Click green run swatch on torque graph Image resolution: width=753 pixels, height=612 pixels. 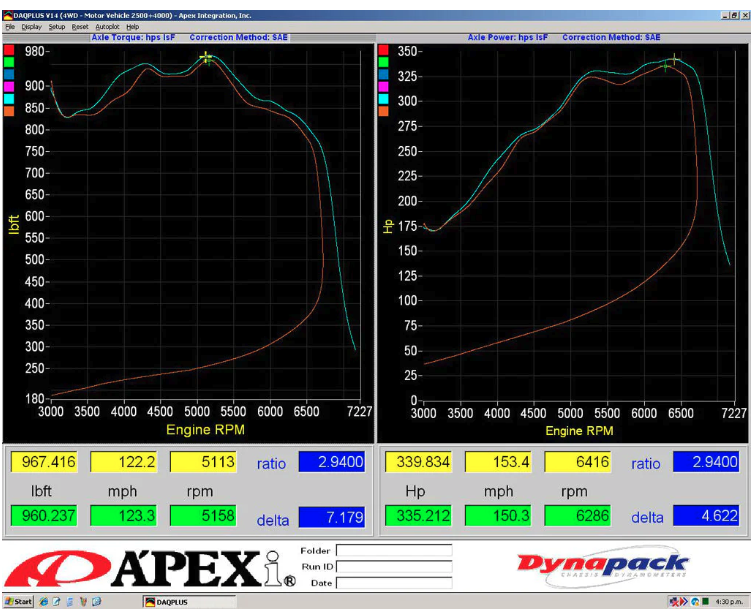[x=9, y=62]
